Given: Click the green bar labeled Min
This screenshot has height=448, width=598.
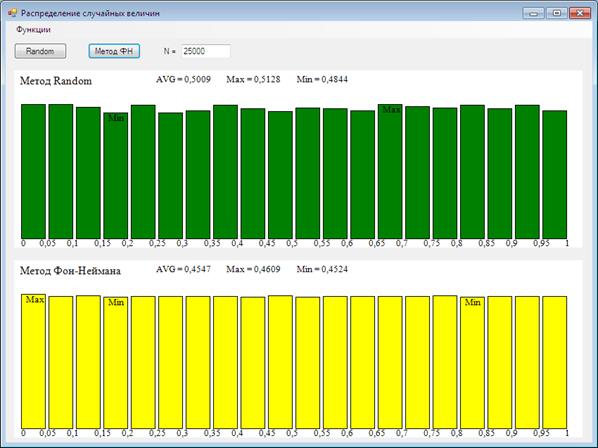Looking at the screenshot, I should click(x=116, y=175).
